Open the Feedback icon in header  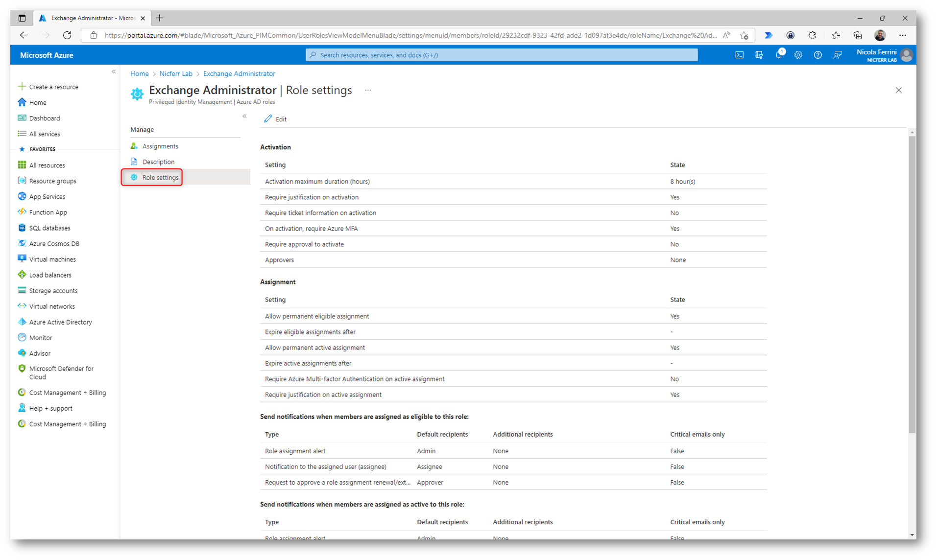pyautogui.click(x=838, y=55)
